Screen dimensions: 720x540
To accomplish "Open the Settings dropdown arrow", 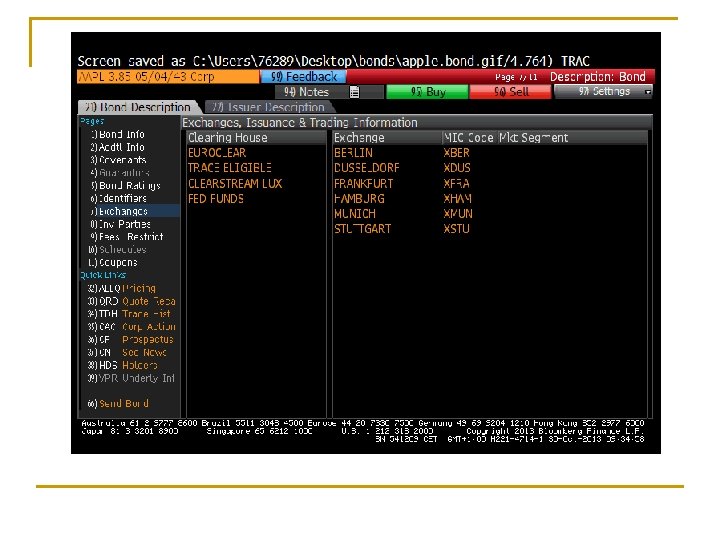I will [647, 92].
